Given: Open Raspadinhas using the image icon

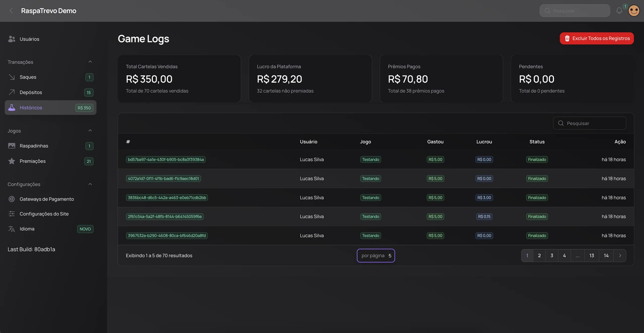Looking at the screenshot, I should tap(10, 145).
